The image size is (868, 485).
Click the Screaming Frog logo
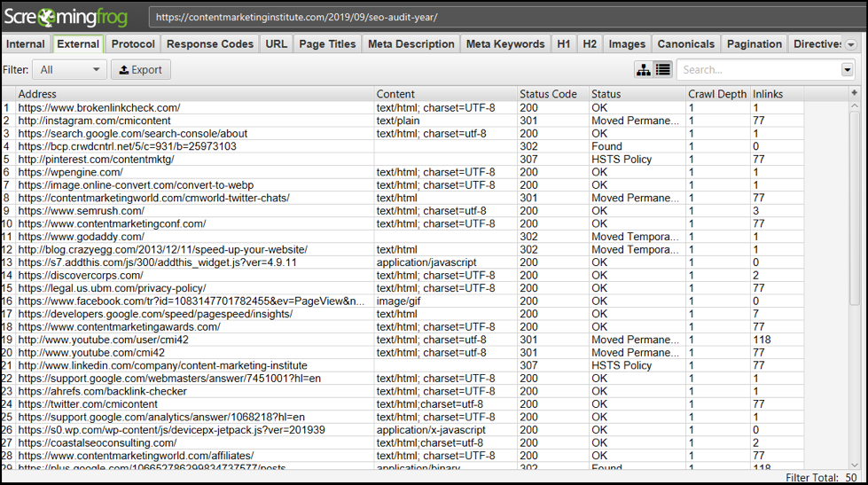tap(66, 17)
